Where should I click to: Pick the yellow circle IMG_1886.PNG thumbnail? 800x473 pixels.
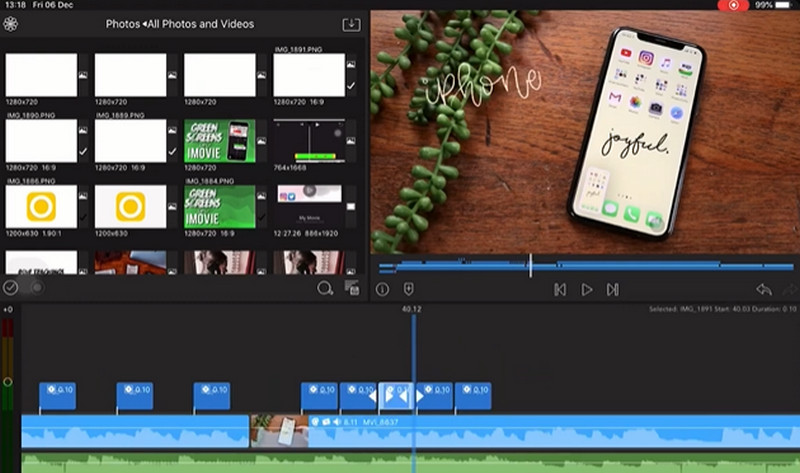click(41, 206)
